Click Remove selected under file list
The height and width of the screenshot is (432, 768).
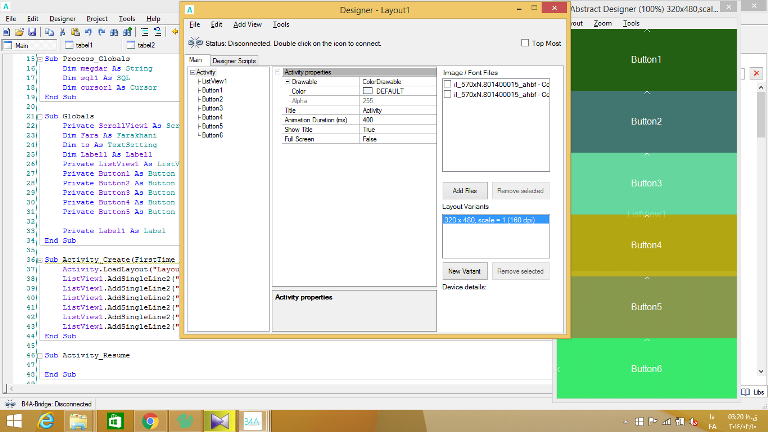520,191
